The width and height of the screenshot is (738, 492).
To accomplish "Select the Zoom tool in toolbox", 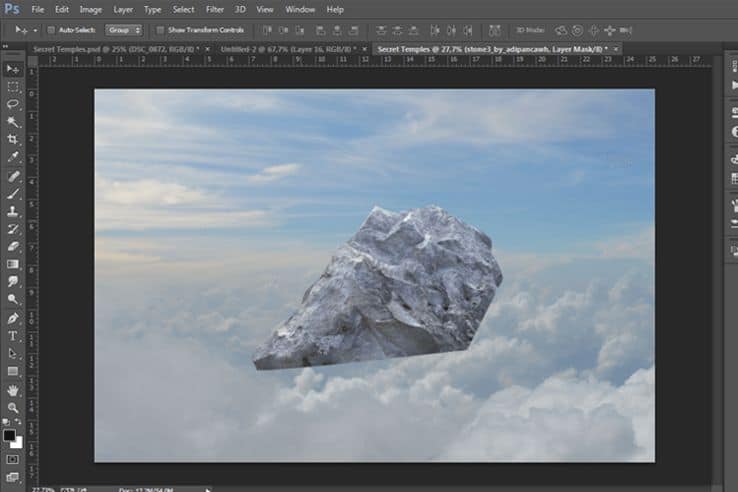I will pos(13,408).
